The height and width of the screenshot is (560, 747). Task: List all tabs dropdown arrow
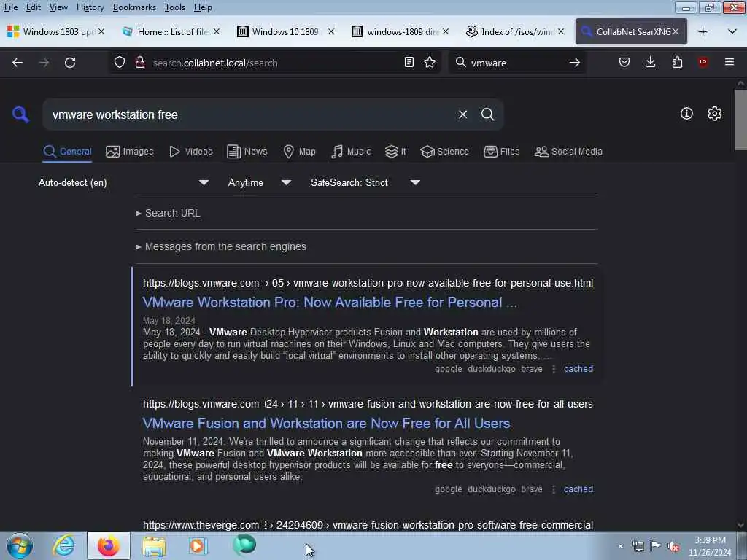point(732,32)
